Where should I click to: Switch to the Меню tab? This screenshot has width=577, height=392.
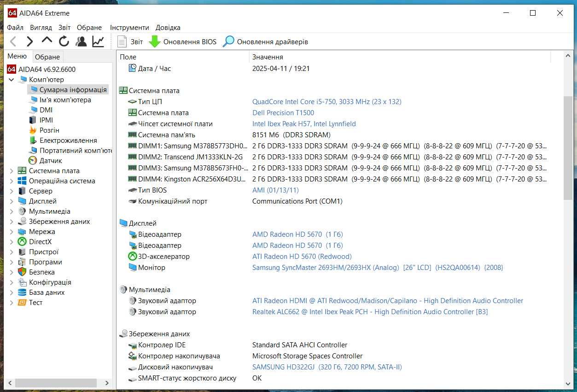17,56
